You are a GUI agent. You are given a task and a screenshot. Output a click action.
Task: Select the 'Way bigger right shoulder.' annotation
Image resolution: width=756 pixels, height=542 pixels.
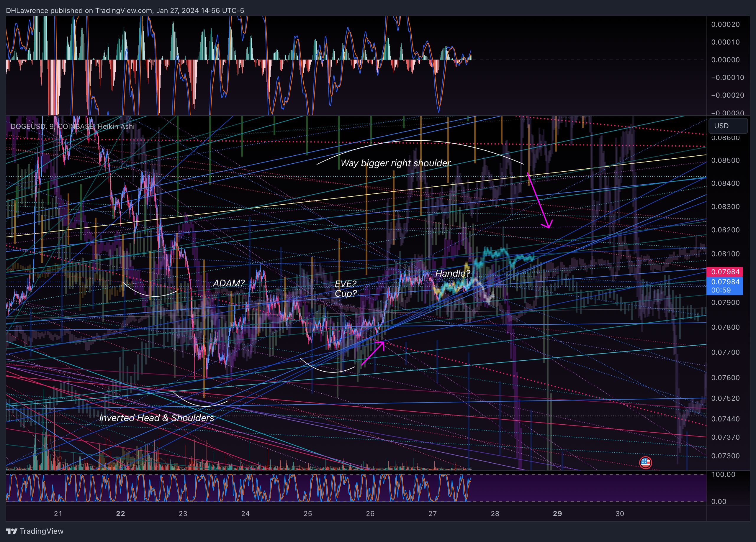[x=396, y=163]
